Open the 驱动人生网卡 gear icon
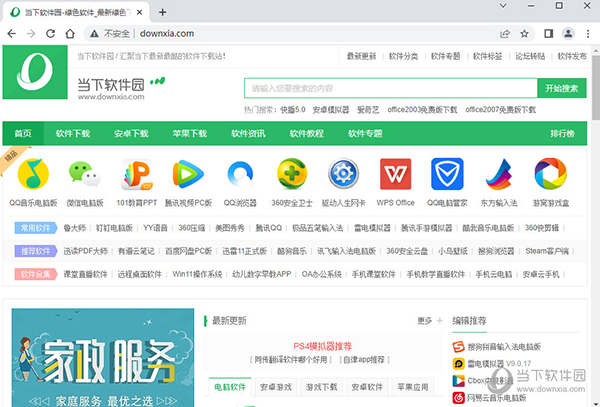 coord(343,174)
